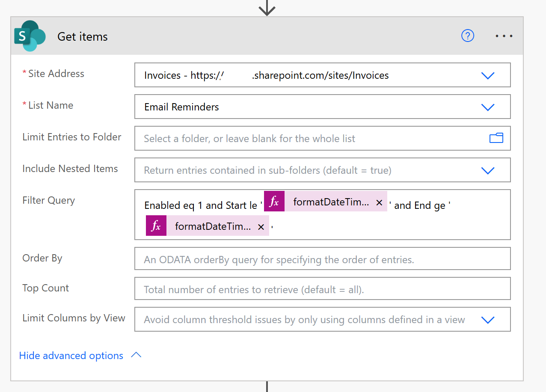Collapse advanced options using the chevron

[136, 355]
